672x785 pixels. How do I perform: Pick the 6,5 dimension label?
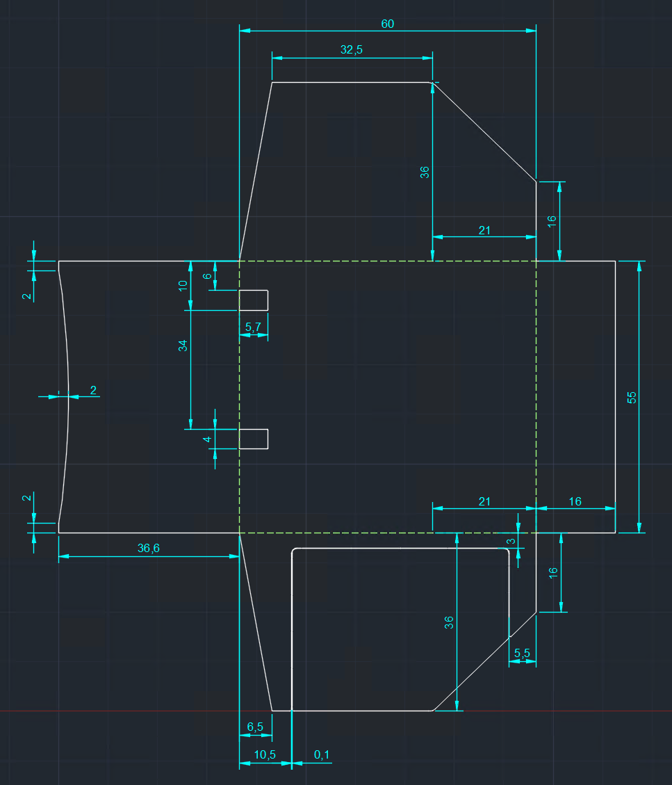pyautogui.click(x=255, y=727)
